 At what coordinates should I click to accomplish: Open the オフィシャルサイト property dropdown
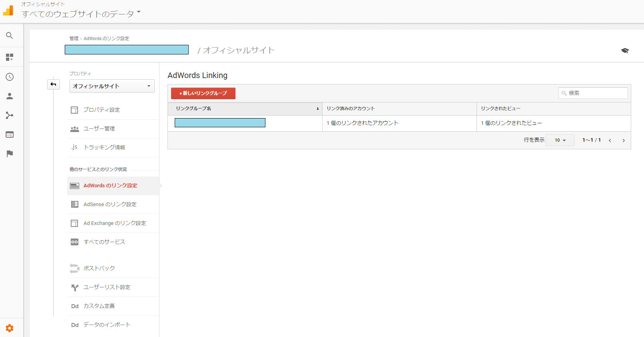[x=112, y=86]
